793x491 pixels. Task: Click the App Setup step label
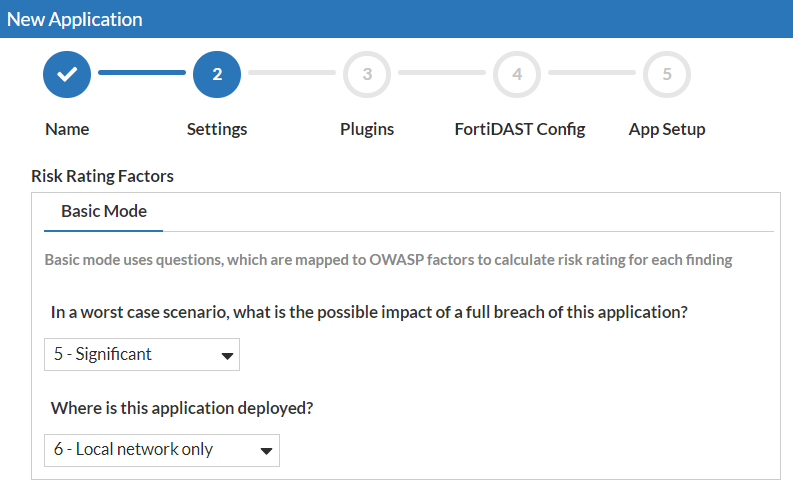[x=667, y=129]
